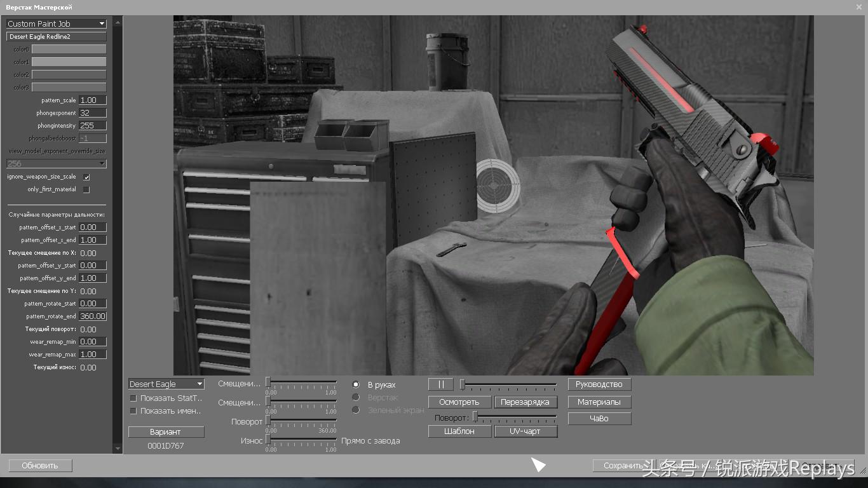Tick the Показать StatT.. checkbox
The height and width of the screenshot is (488, 868).
click(133, 398)
